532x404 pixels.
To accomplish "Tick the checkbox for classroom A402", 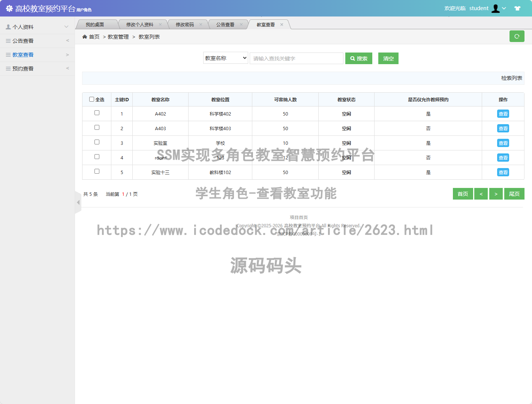I will [x=97, y=113].
